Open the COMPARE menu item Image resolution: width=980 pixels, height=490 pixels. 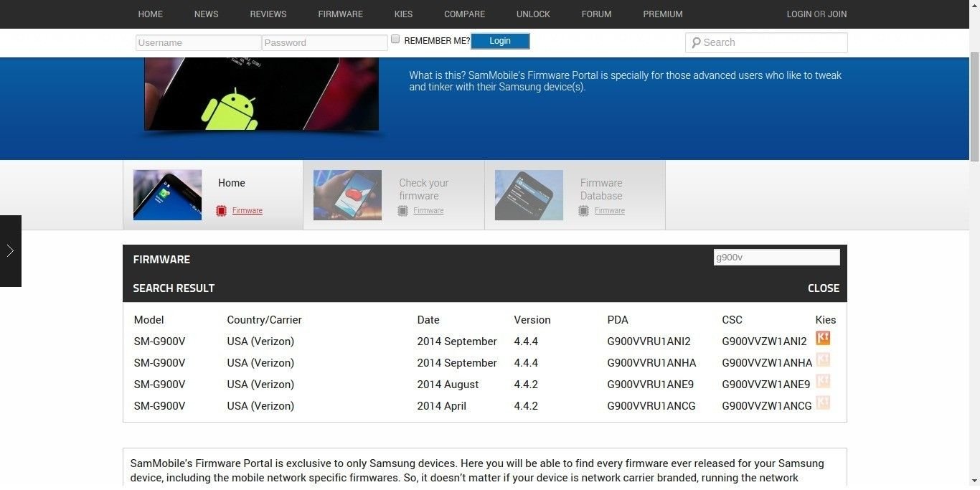[x=465, y=14]
